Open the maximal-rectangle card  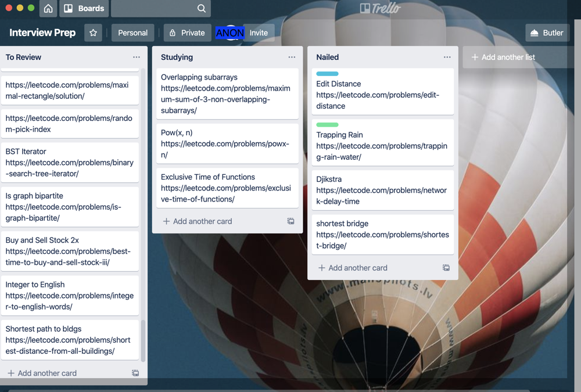[70, 91]
